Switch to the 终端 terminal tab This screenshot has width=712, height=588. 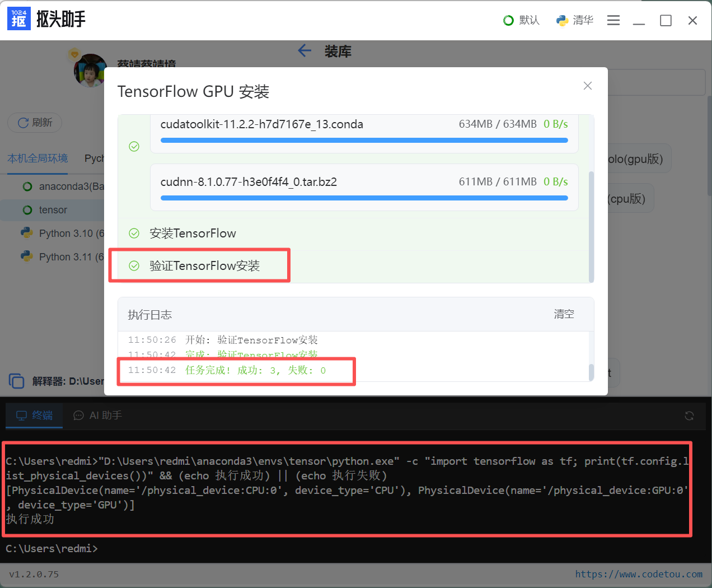[x=34, y=416]
